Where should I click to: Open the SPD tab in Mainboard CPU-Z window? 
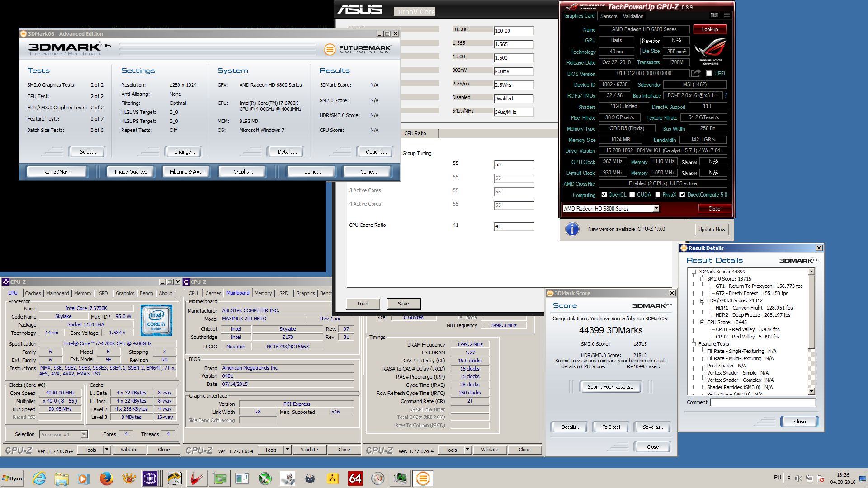283,293
